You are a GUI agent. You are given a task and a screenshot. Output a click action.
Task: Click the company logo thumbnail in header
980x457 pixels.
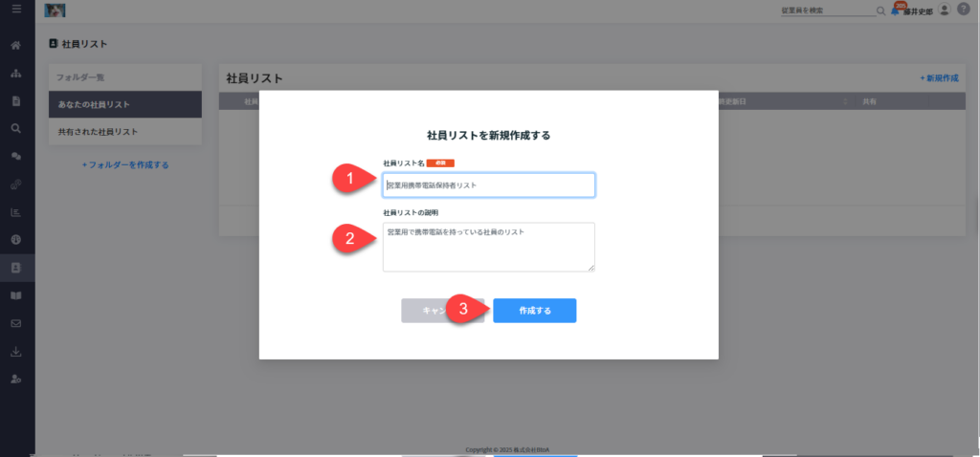55,10
